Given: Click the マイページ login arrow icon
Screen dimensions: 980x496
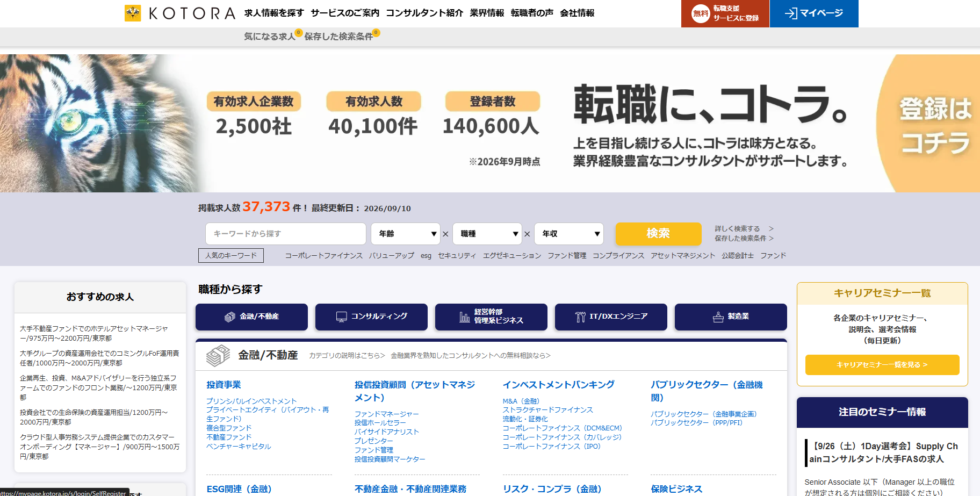Looking at the screenshot, I should point(791,13).
